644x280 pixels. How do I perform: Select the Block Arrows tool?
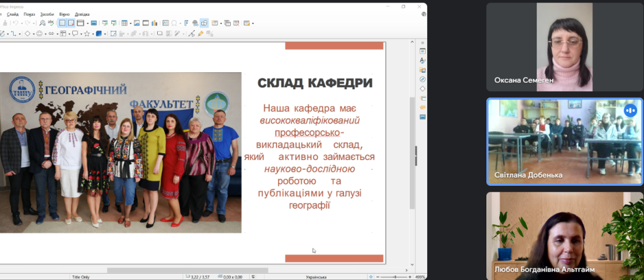[51, 34]
